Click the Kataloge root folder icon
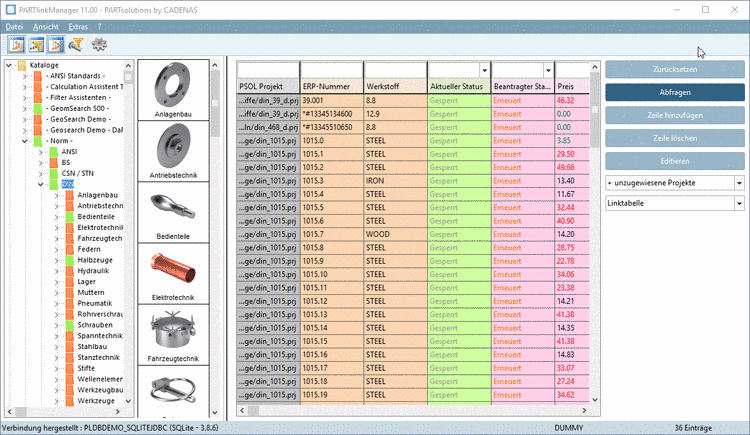This screenshot has height=435, width=750. (22, 65)
